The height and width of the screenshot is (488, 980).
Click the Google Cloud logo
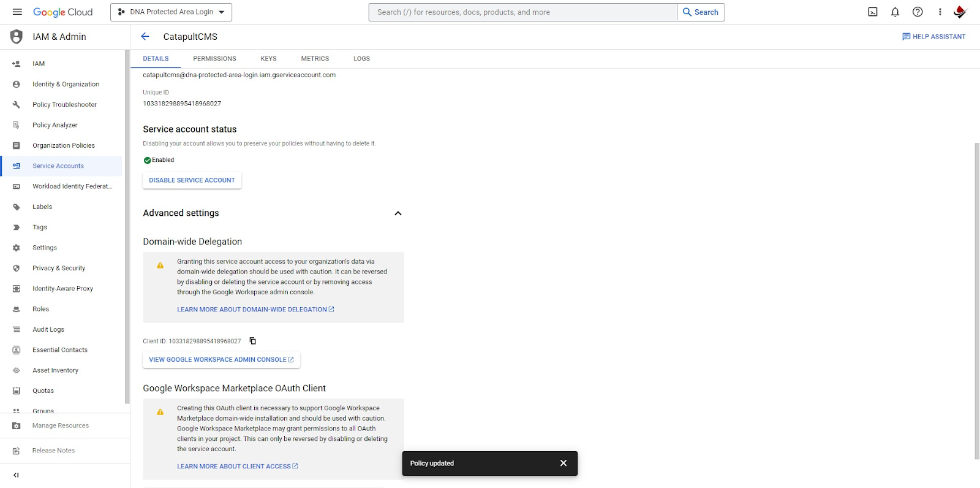62,12
